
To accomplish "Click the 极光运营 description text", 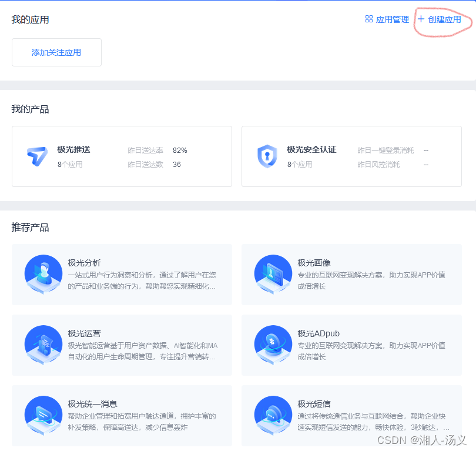I will [142, 351].
